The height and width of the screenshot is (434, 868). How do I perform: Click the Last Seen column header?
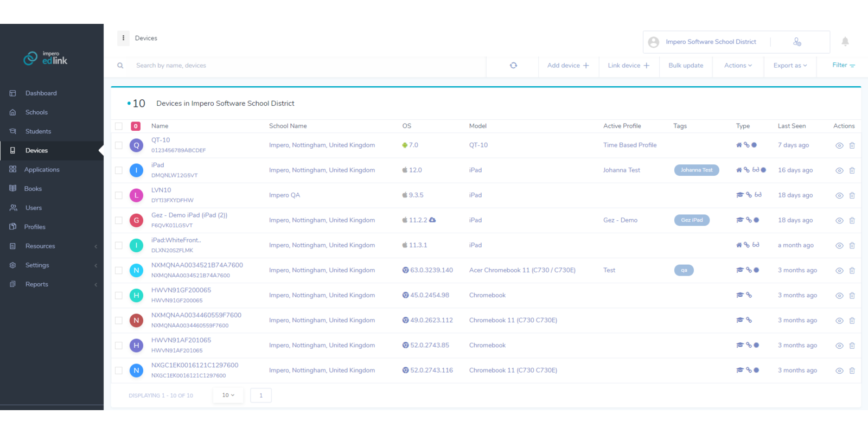792,126
